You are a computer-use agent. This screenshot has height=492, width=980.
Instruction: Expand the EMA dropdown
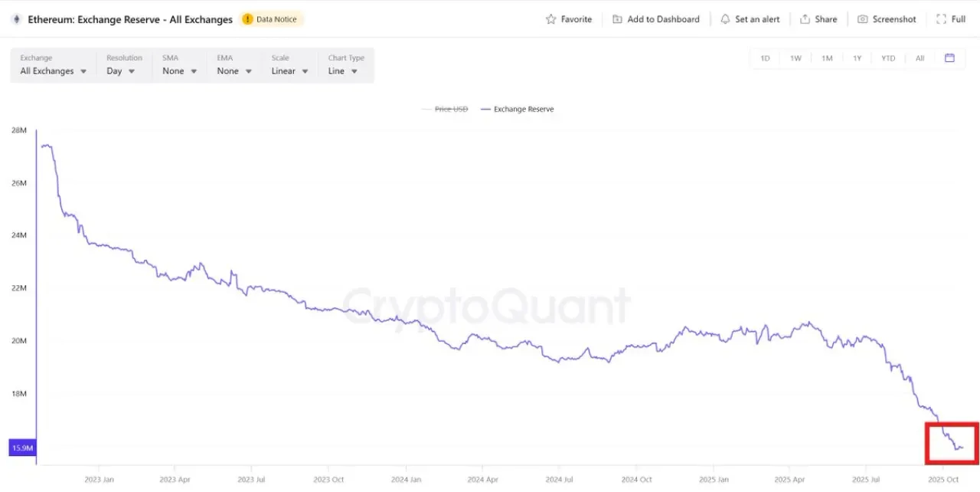pyautogui.click(x=234, y=65)
